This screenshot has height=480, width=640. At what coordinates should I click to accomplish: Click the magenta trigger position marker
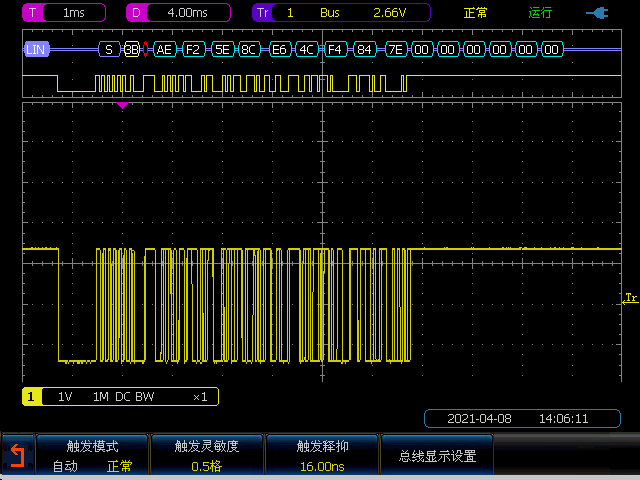[x=122, y=105]
